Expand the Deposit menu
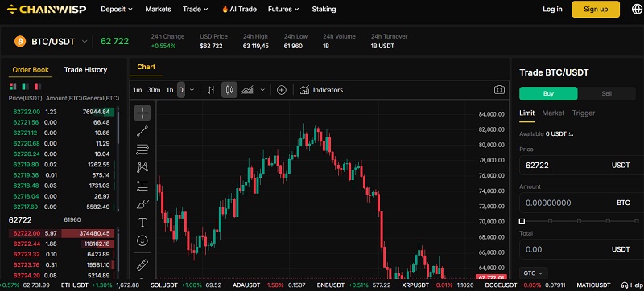This screenshot has width=644, height=291. tap(117, 9)
